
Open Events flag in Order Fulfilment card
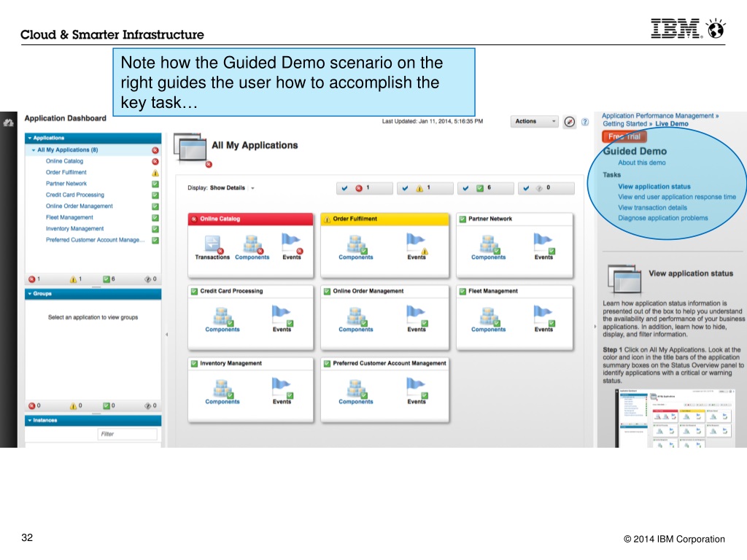pyautogui.click(x=417, y=244)
